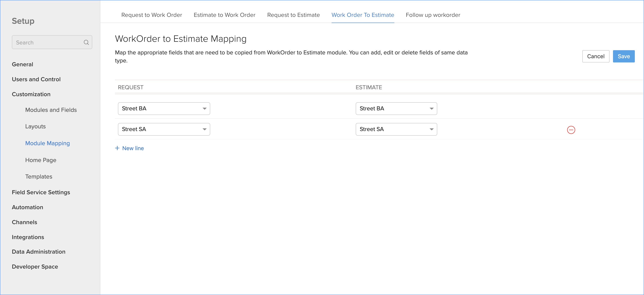The width and height of the screenshot is (644, 295).
Task: Expand Field Service Settings section
Action: pos(41,192)
